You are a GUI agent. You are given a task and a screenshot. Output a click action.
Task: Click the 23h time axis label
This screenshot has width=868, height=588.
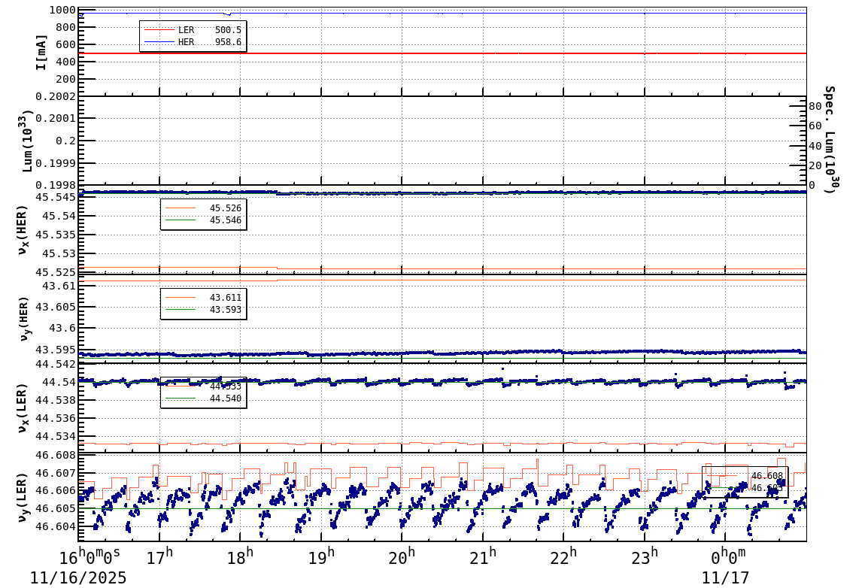click(644, 559)
